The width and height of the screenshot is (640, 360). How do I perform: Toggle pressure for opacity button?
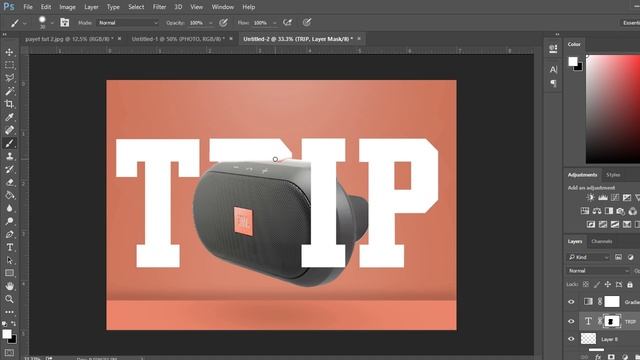pos(223,22)
